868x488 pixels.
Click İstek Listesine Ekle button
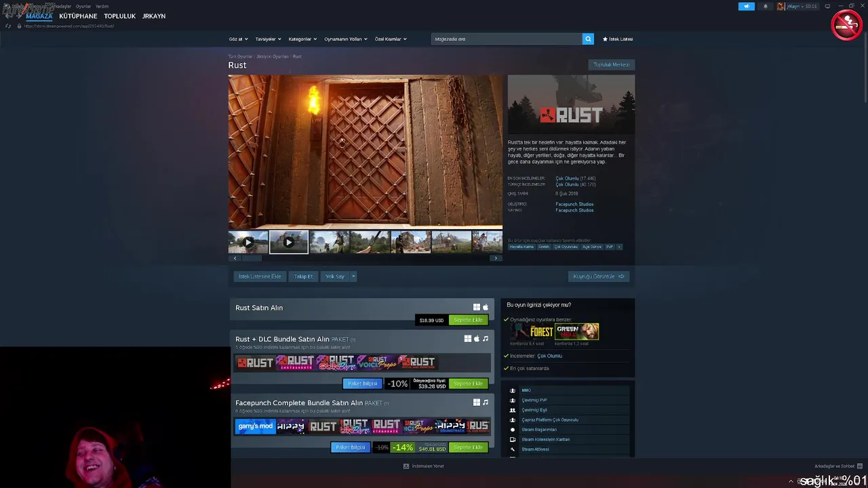click(260, 277)
